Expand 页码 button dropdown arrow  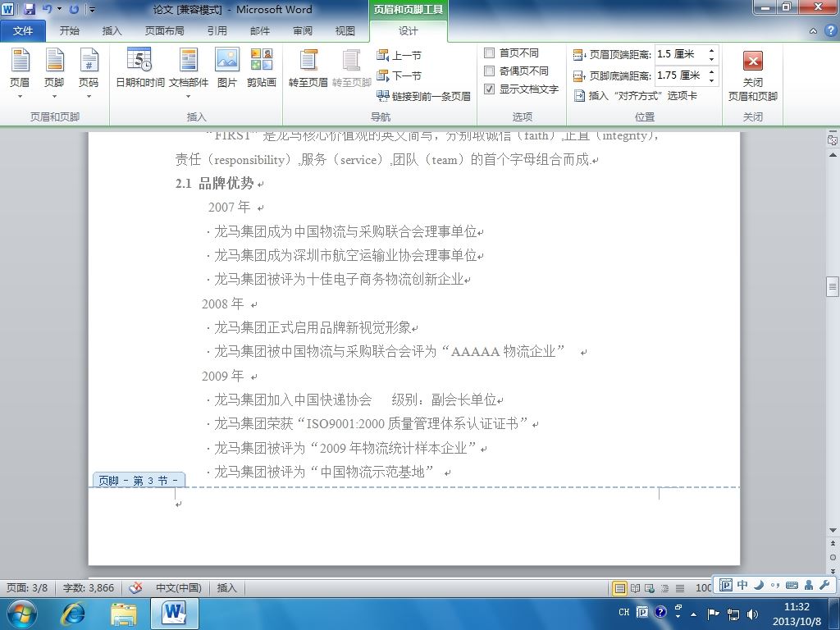[89, 97]
